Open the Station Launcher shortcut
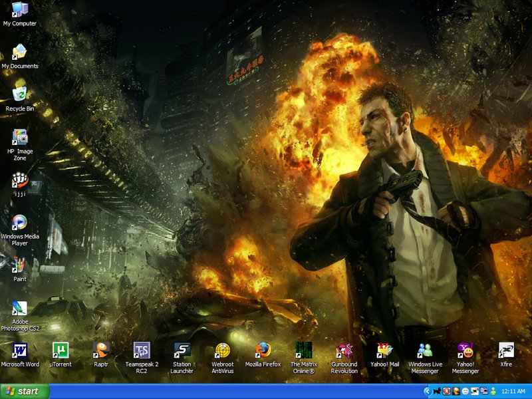This screenshot has width=532, height=399. pyautogui.click(x=182, y=358)
